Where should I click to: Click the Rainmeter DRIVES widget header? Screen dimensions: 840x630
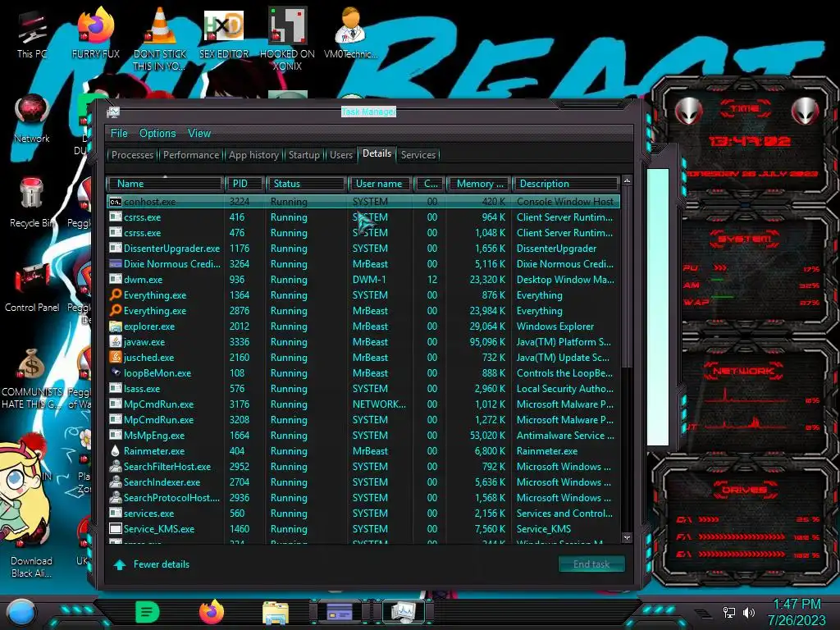[x=744, y=489]
